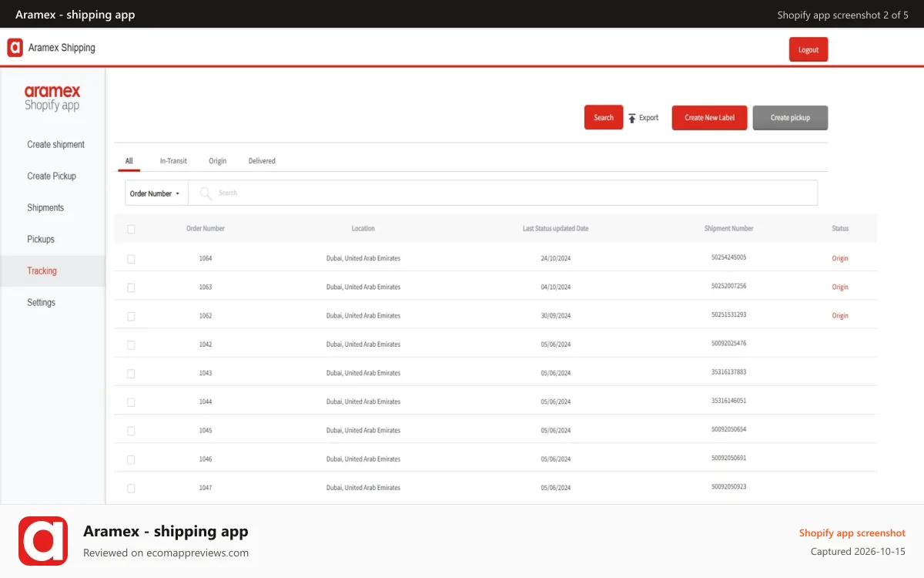Switch to the In-Transit tab
The width and height of the screenshot is (924, 578).
pos(173,161)
